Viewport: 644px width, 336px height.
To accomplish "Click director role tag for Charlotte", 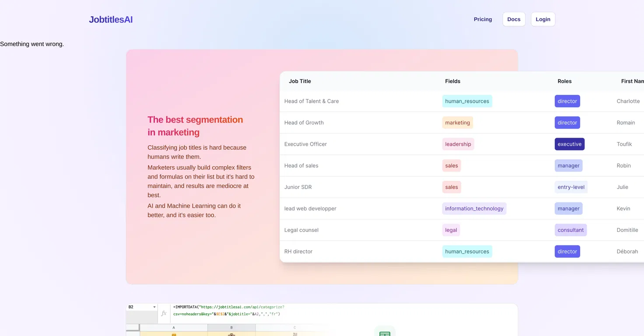I will 567,101.
